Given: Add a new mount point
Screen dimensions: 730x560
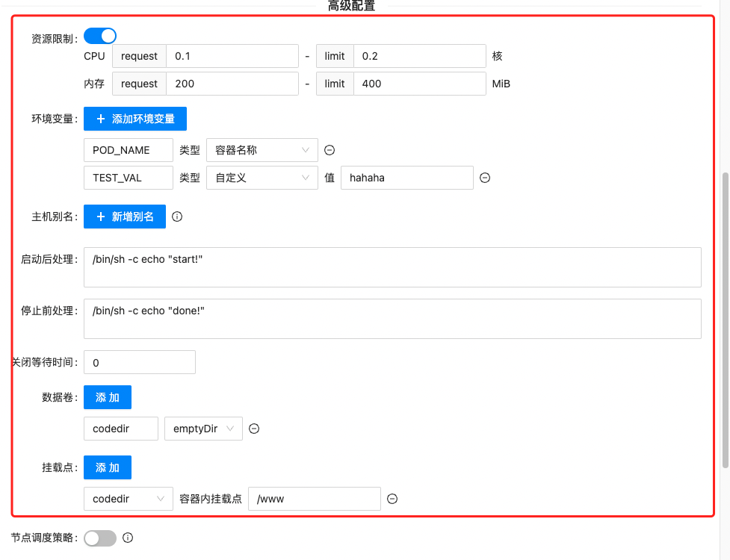Looking at the screenshot, I should pyautogui.click(x=108, y=467).
